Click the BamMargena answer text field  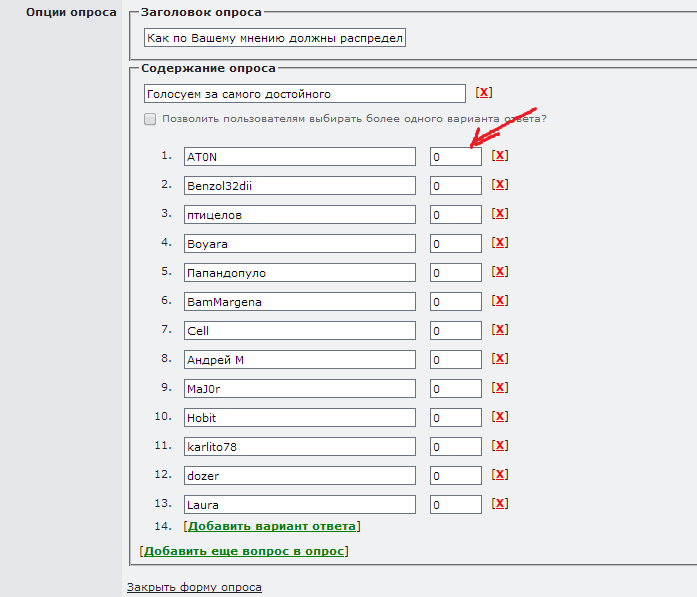pyautogui.click(x=299, y=302)
